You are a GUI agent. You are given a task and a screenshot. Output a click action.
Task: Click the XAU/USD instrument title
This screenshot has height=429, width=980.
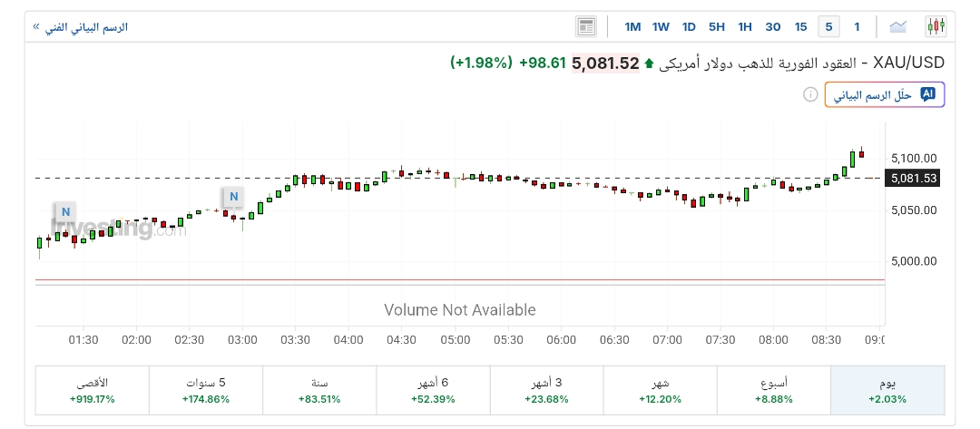click(x=908, y=63)
